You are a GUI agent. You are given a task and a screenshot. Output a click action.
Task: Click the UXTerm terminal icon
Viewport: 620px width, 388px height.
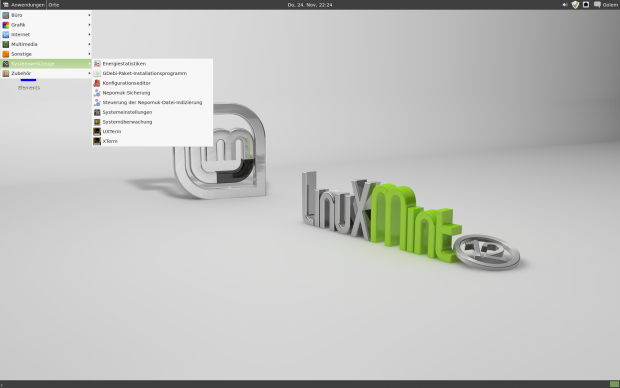click(x=97, y=131)
